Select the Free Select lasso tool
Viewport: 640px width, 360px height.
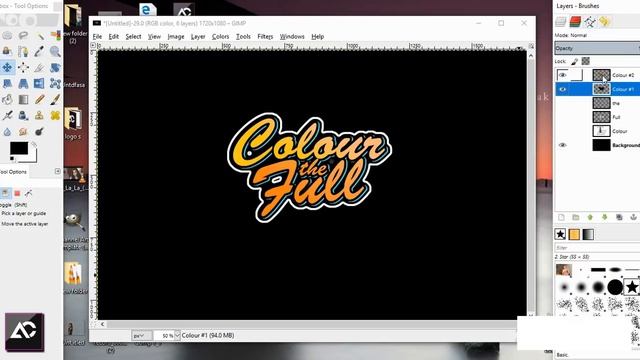pyautogui.click(x=23, y=36)
